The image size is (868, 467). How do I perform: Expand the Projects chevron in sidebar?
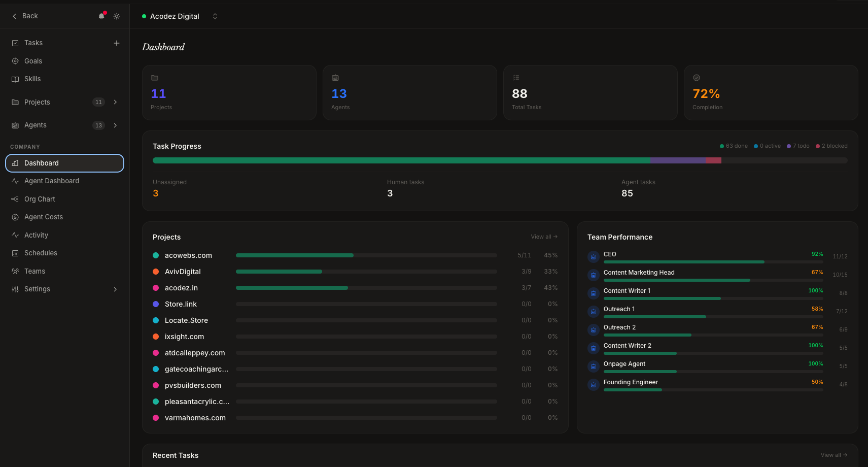(116, 102)
